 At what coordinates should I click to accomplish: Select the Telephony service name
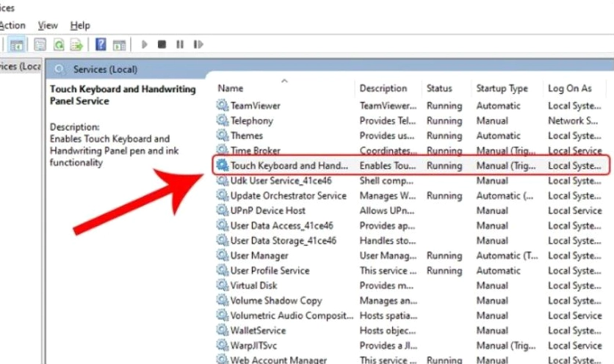[252, 120]
